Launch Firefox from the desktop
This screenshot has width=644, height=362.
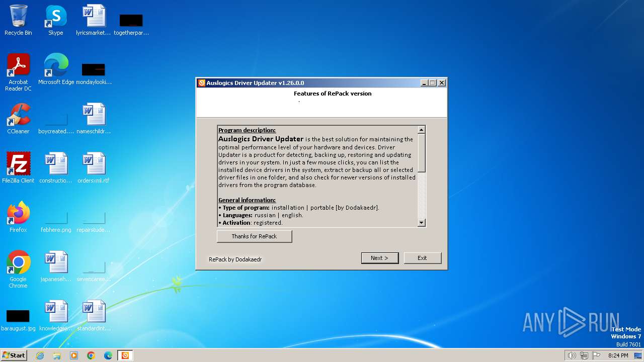point(18,217)
